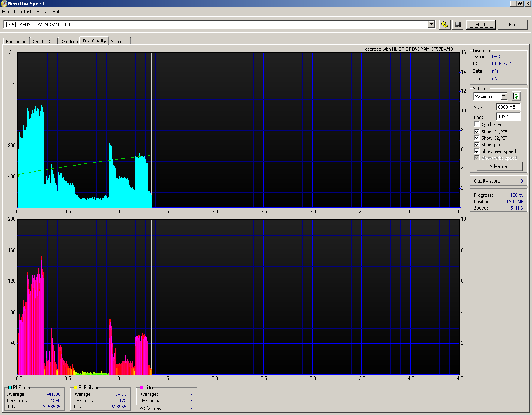Click the End position input field

click(507, 117)
